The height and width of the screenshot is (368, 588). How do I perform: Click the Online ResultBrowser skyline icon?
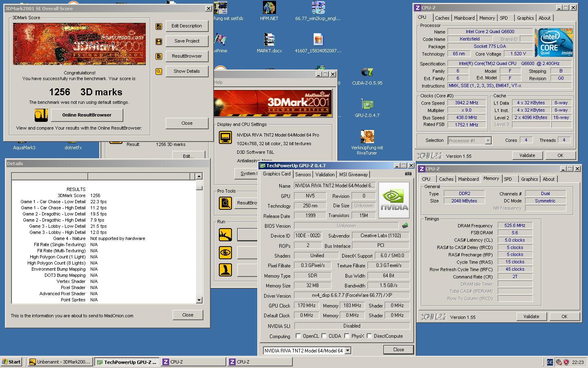point(41,115)
